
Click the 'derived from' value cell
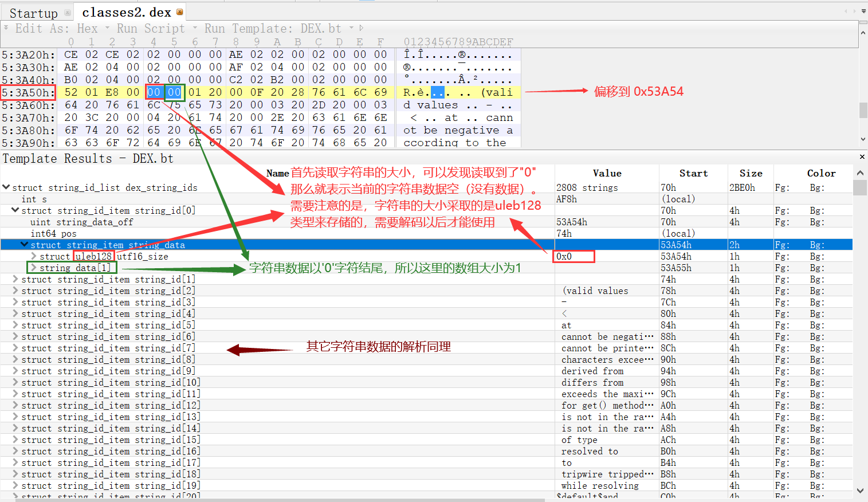[x=592, y=371]
